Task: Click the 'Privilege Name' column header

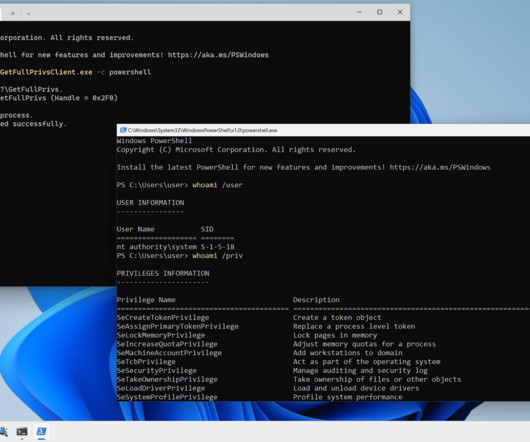Action: 146,300
